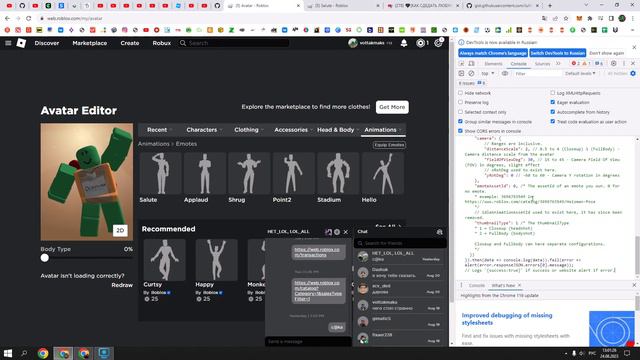640x360 pixels.
Task: Click Switch DevTools to Russian button
Action: [558, 53]
